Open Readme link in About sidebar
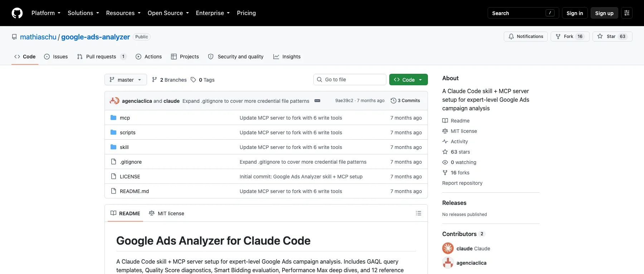The width and height of the screenshot is (644, 274). tap(456, 121)
